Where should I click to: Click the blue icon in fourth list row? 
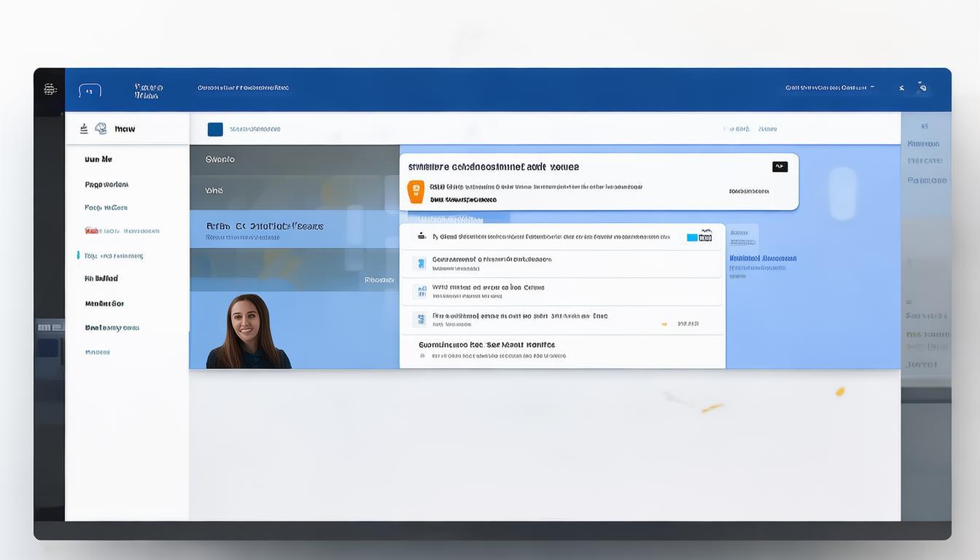[x=419, y=319]
